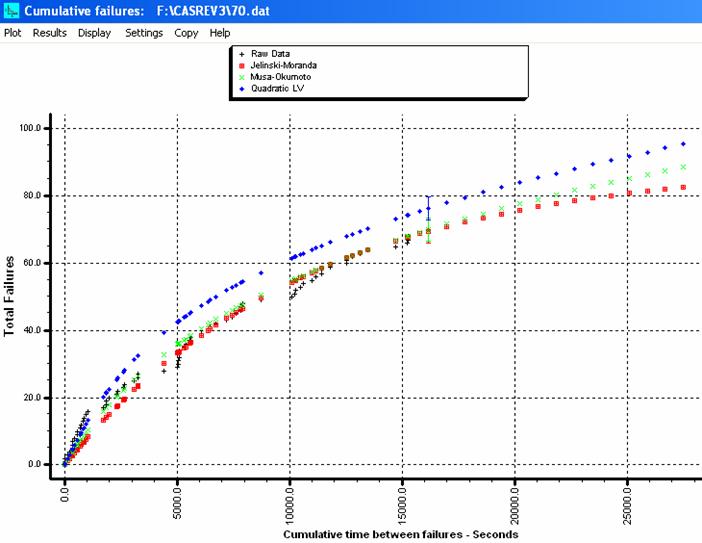This screenshot has height=543, width=702.
Task: Click the Copy menu item
Action: click(x=186, y=33)
